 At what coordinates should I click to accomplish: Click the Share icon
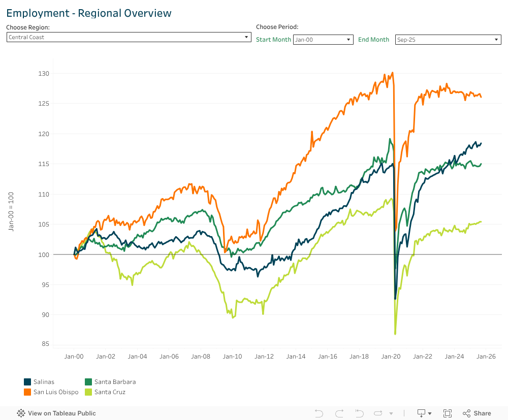tap(477, 413)
